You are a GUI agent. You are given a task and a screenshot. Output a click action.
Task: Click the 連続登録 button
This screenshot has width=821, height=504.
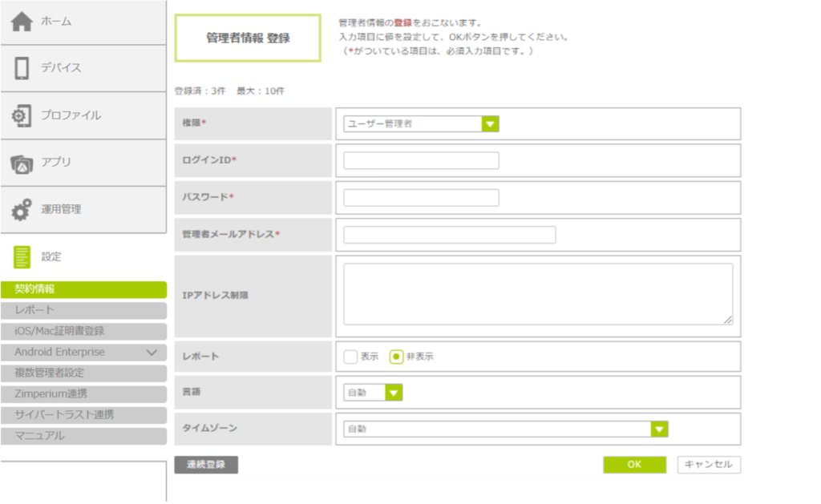206,465
